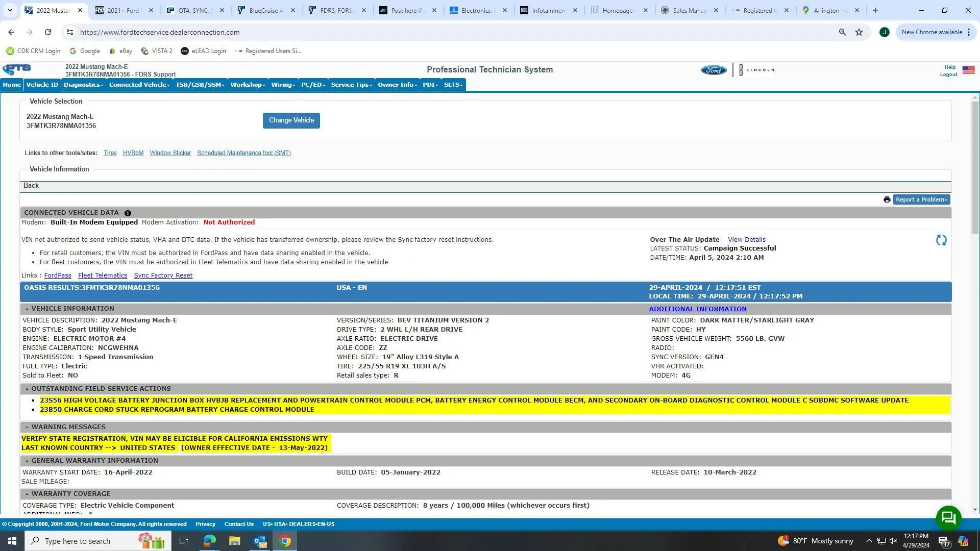Select the US flag language icon

coord(968,70)
